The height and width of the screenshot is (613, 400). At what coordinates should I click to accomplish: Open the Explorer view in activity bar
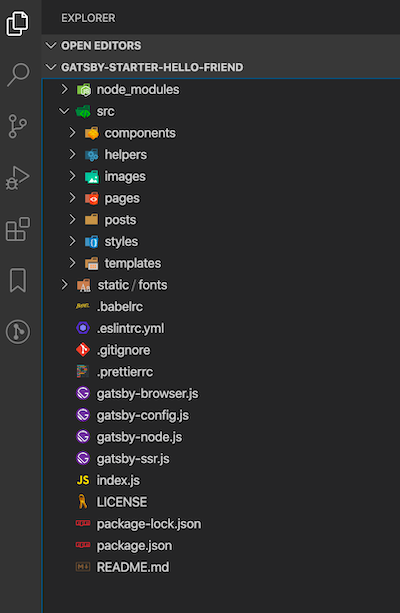point(18,23)
